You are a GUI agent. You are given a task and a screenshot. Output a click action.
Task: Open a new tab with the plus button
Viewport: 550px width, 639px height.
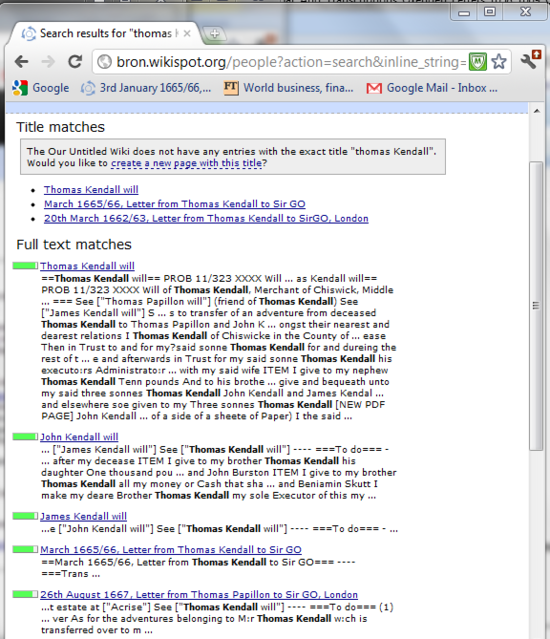pyautogui.click(x=215, y=33)
